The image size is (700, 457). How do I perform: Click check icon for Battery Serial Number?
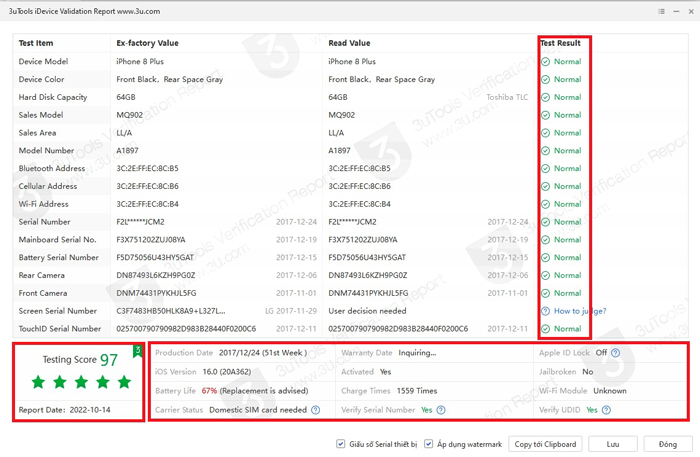click(546, 258)
